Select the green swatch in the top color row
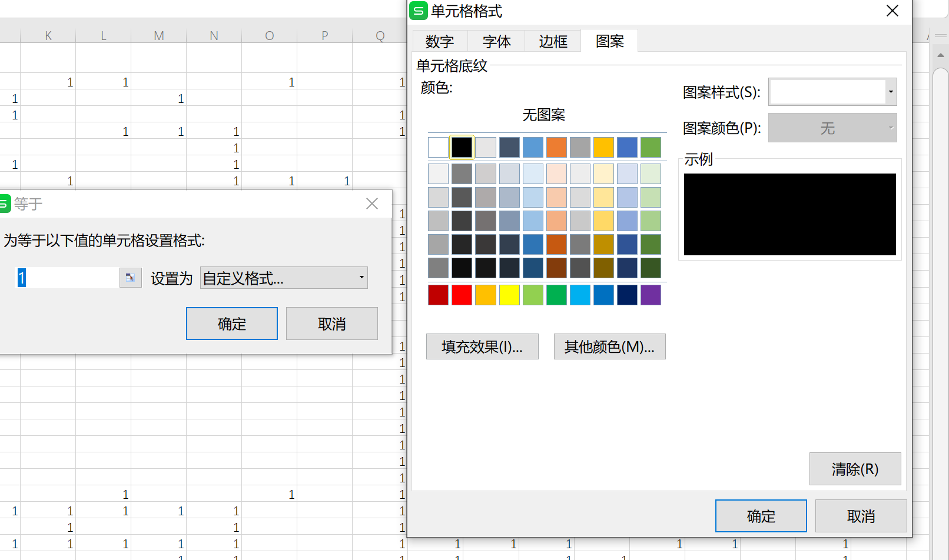Screen dimensions: 949x560 pos(651,147)
